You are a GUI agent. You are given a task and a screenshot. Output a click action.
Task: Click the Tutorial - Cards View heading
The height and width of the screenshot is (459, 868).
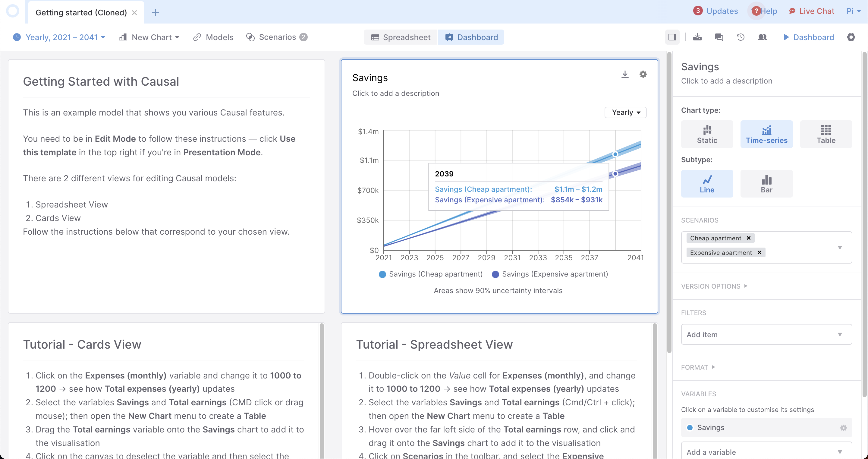coord(82,344)
